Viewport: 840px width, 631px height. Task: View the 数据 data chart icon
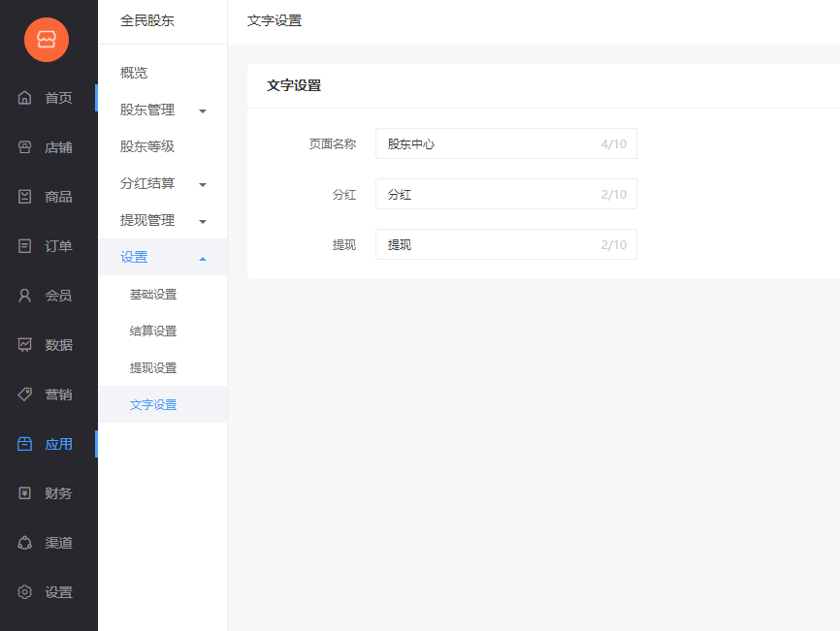click(x=24, y=345)
